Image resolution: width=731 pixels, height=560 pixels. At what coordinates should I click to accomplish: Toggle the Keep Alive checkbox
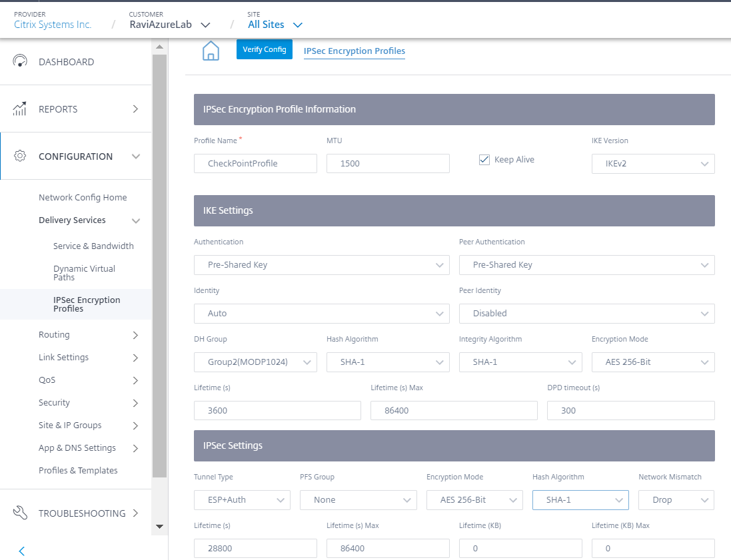point(484,160)
